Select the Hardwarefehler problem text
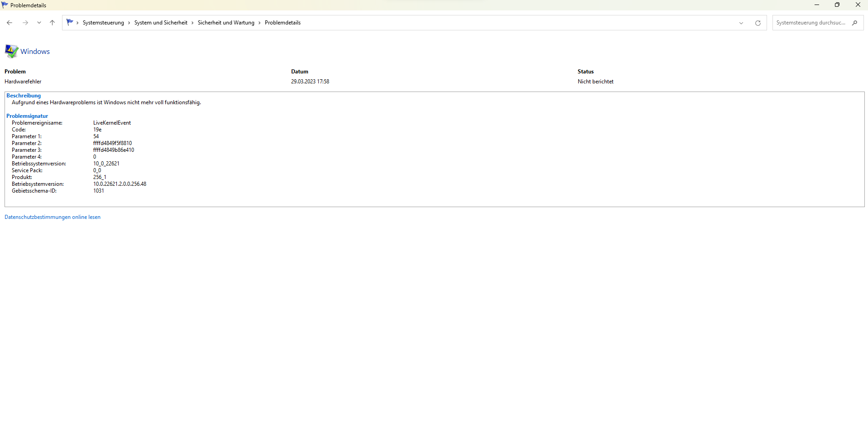 (23, 82)
